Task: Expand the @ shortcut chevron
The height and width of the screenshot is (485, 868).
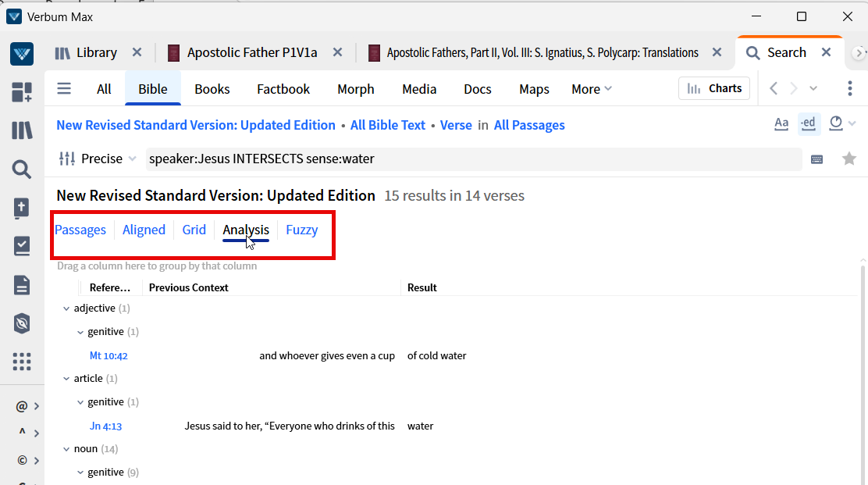Action: (x=37, y=406)
